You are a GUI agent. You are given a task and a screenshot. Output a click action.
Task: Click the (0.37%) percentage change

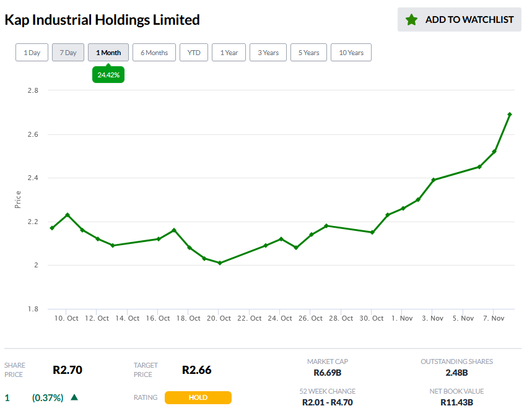click(48, 397)
